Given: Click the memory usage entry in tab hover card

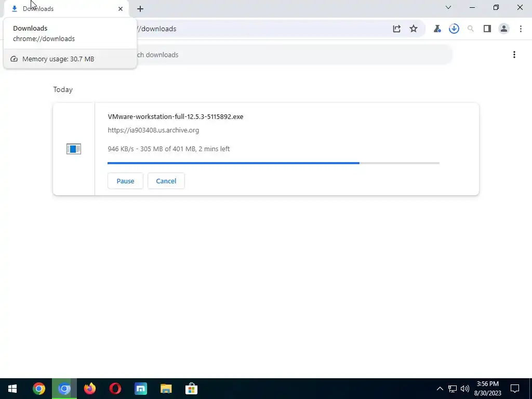Looking at the screenshot, I should pyautogui.click(x=70, y=59).
